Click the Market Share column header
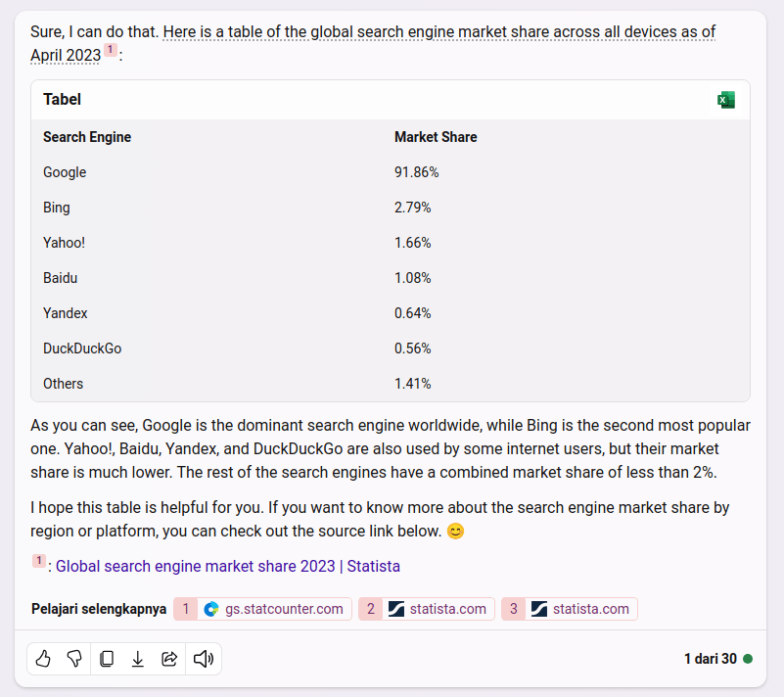 (436, 137)
